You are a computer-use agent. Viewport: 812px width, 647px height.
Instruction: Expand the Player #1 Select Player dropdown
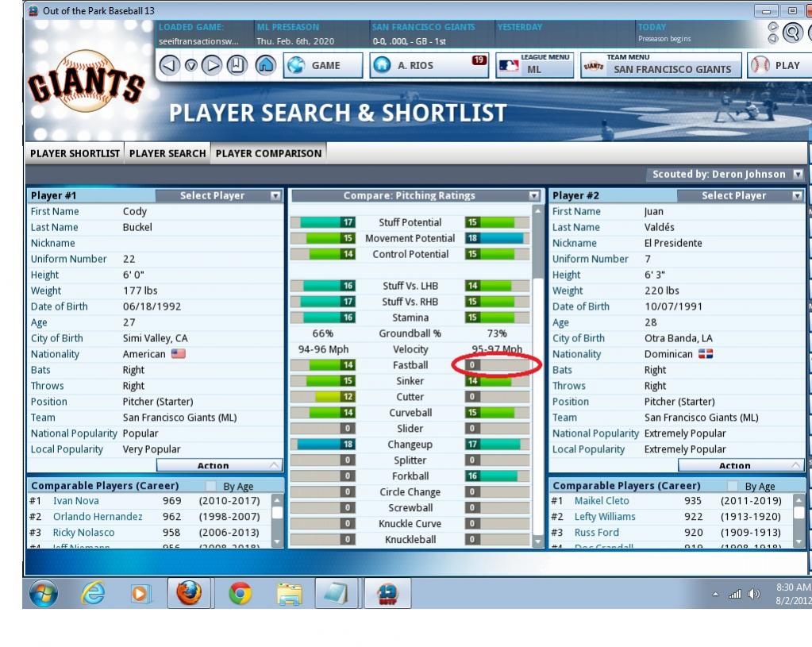click(x=219, y=195)
